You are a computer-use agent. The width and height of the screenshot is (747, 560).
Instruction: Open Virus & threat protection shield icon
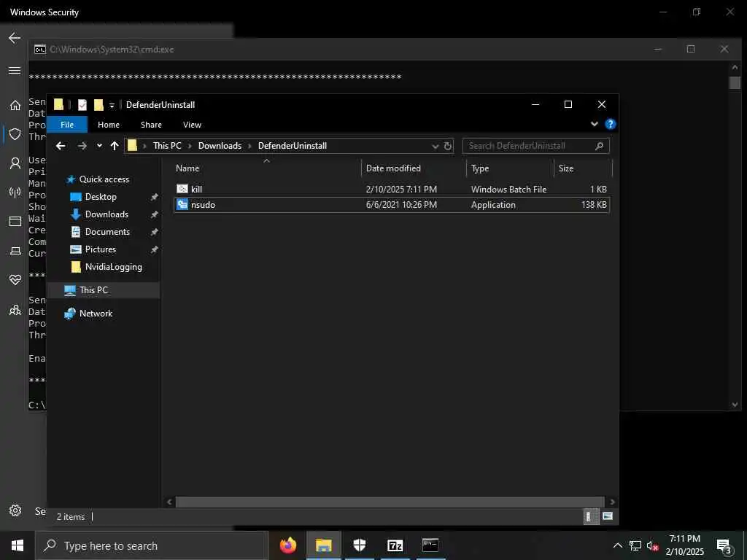[15, 134]
